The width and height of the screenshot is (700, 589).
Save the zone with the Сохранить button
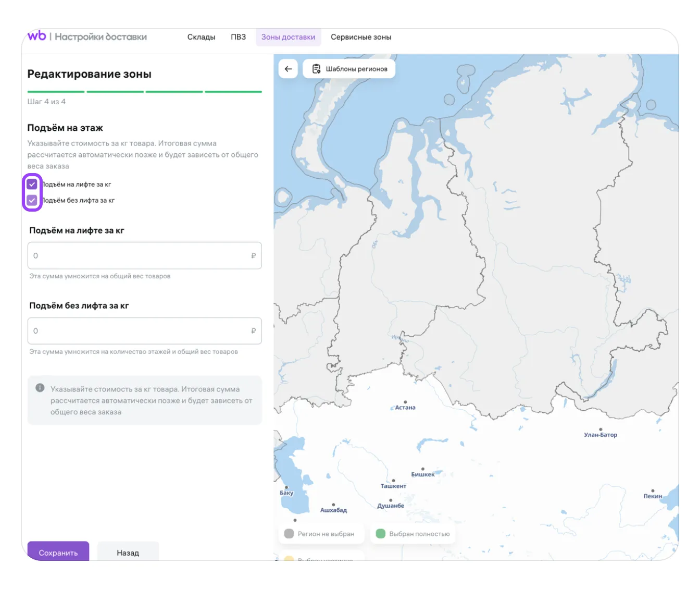(58, 551)
